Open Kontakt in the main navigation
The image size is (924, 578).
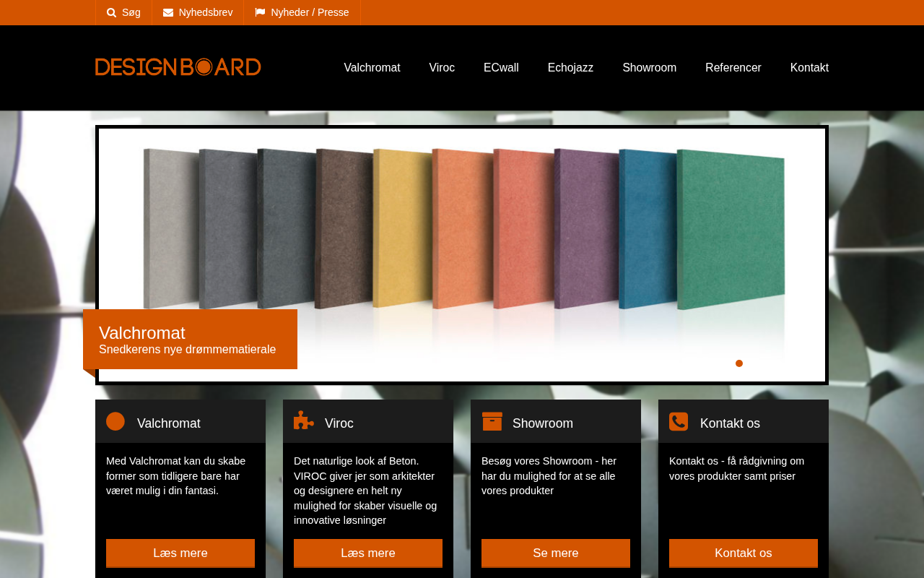pos(809,68)
